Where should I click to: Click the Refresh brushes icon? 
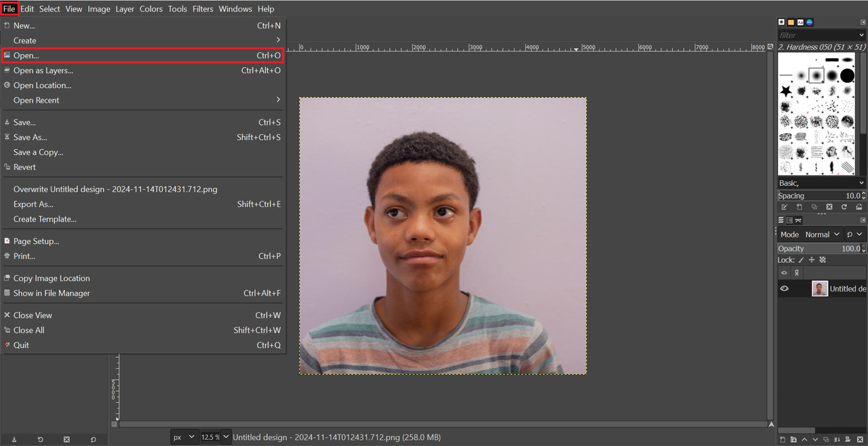coord(844,207)
